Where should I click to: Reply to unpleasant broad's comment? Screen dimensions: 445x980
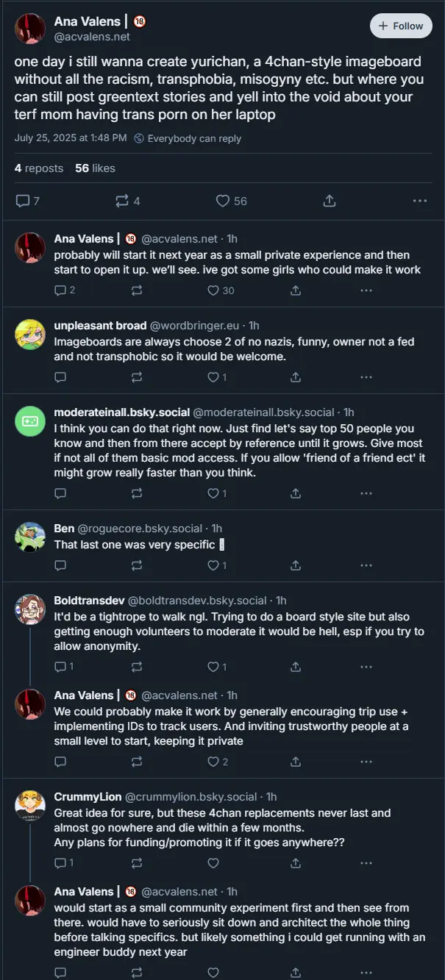pos(60,377)
